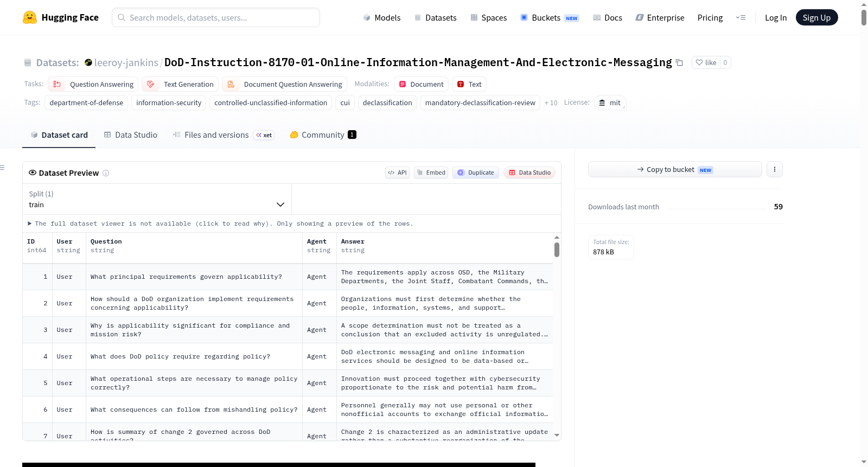The height and width of the screenshot is (467, 868).
Task: Open Buckets in the top navigation
Action: coord(550,17)
